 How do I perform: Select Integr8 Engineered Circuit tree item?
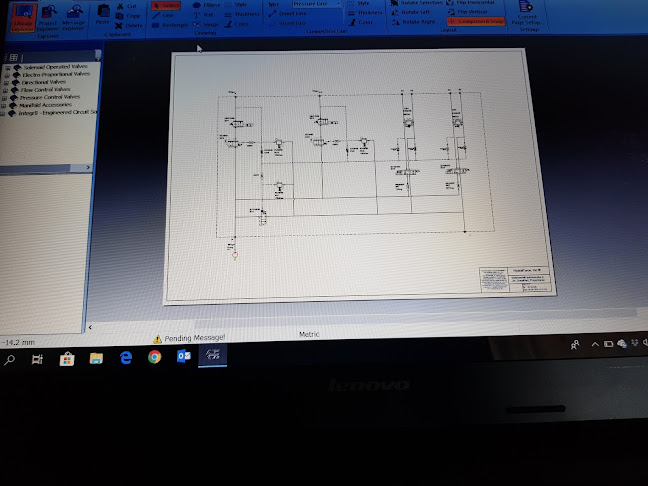[57, 112]
